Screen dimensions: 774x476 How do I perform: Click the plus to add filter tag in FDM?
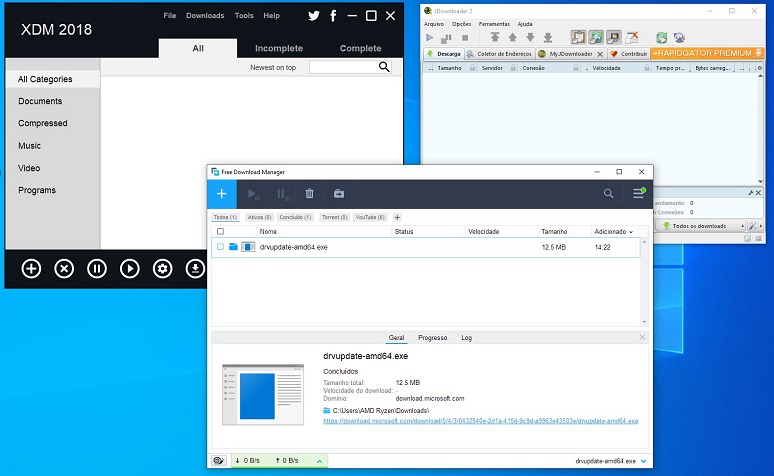click(x=397, y=217)
